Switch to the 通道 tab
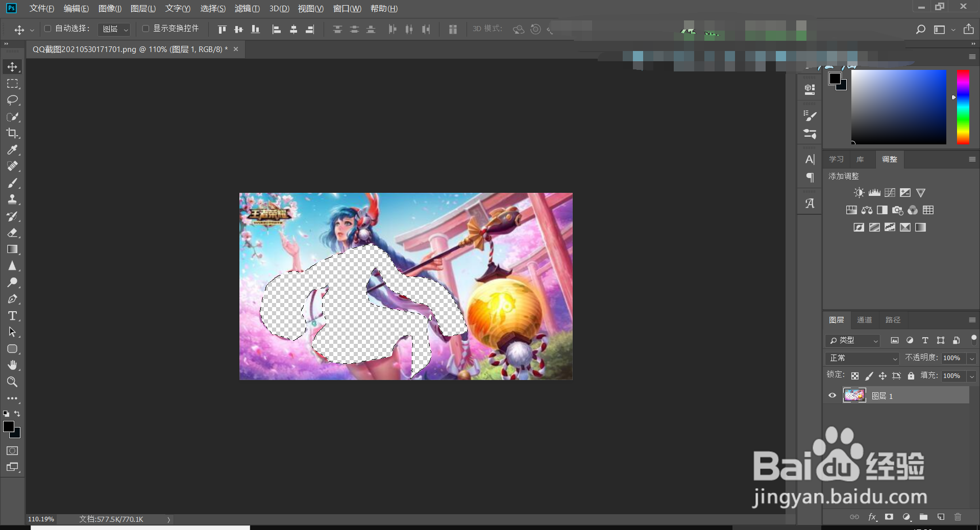This screenshot has width=980, height=530. [x=864, y=320]
